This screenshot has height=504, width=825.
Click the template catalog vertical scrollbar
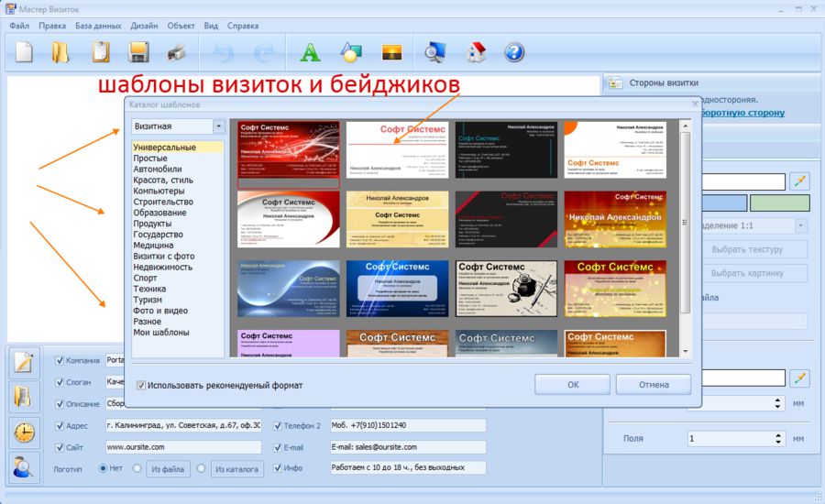point(685,223)
